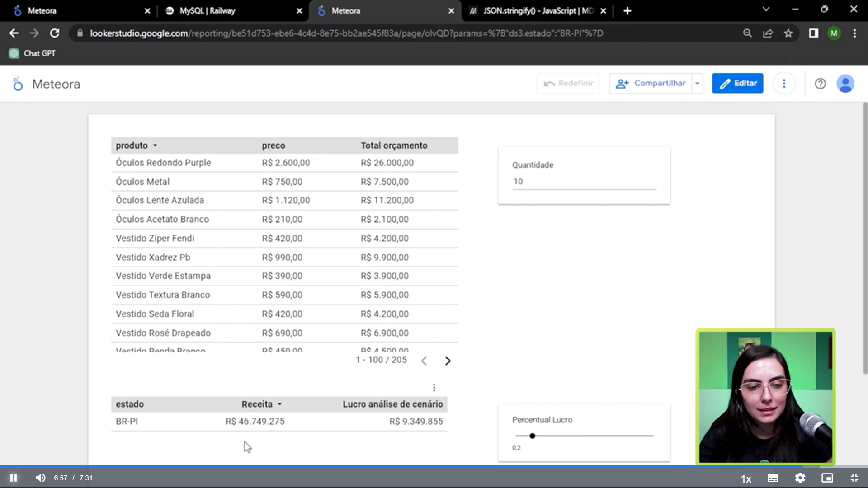Click the BR-PI estado cell
This screenshot has width=868, height=488.
point(127,421)
